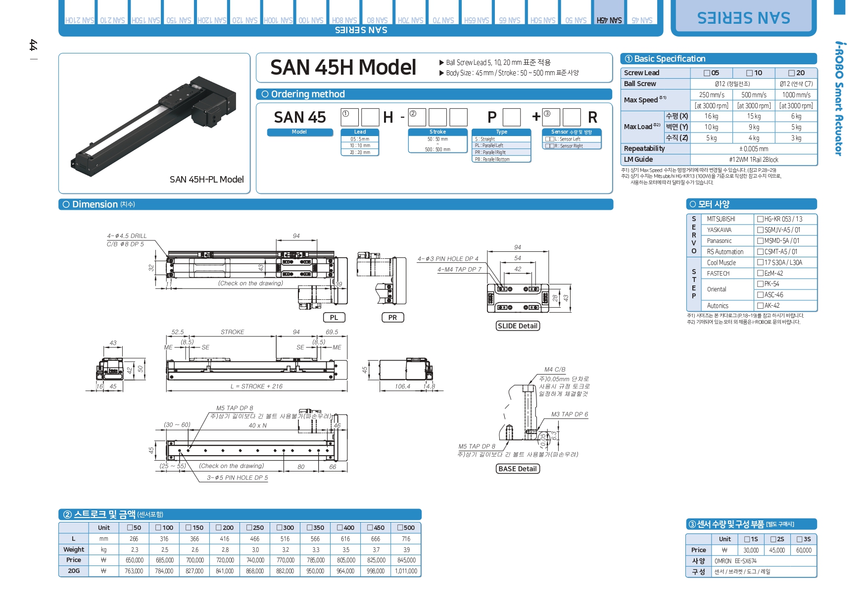
Task: Click the ± 0.005 mm repeatability value
Action: tap(754, 148)
